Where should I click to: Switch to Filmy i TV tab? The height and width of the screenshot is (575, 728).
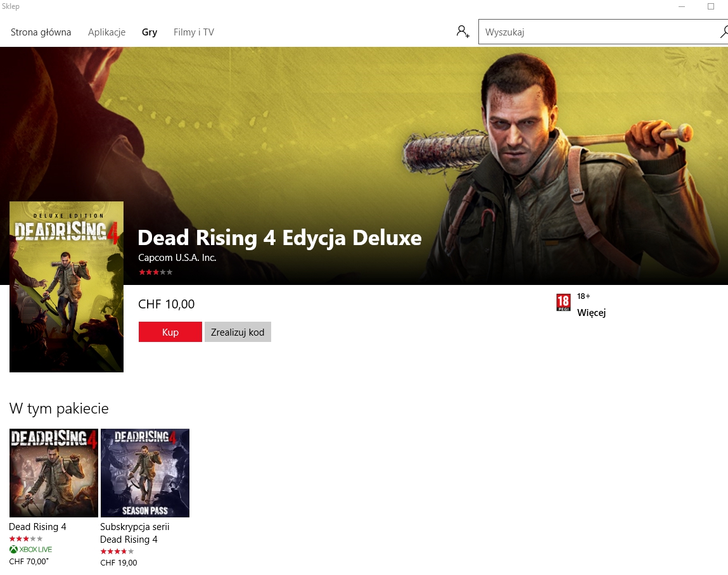click(194, 32)
